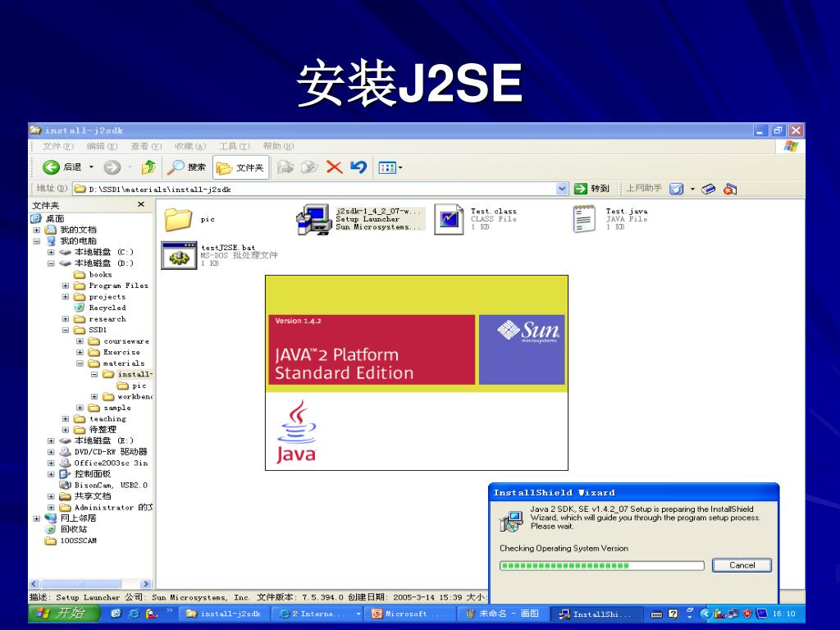Expand the Program Files tree node

[66, 285]
